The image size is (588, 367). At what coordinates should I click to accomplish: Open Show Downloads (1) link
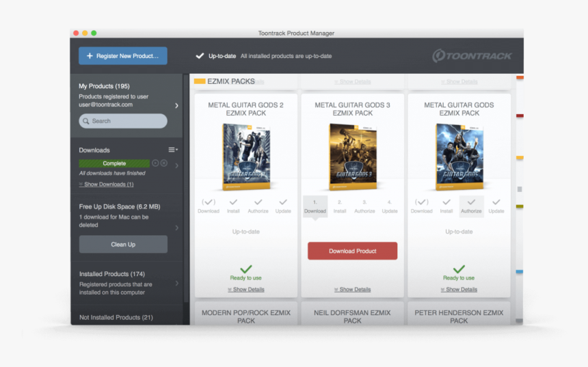106,184
